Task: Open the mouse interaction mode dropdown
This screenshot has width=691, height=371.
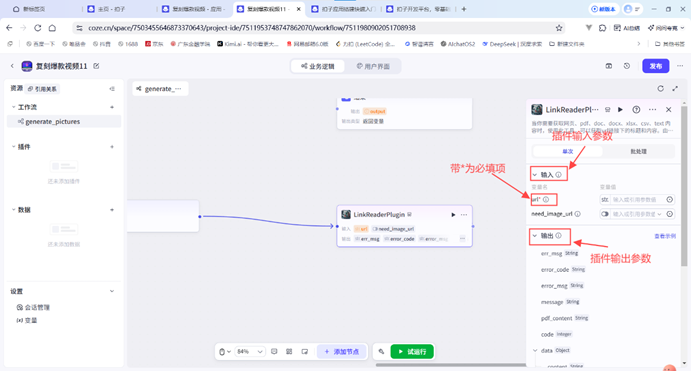Action: (225, 352)
